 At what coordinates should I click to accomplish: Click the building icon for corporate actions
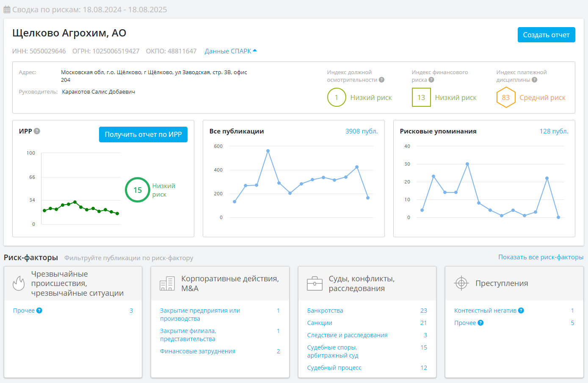tap(167, 283)
